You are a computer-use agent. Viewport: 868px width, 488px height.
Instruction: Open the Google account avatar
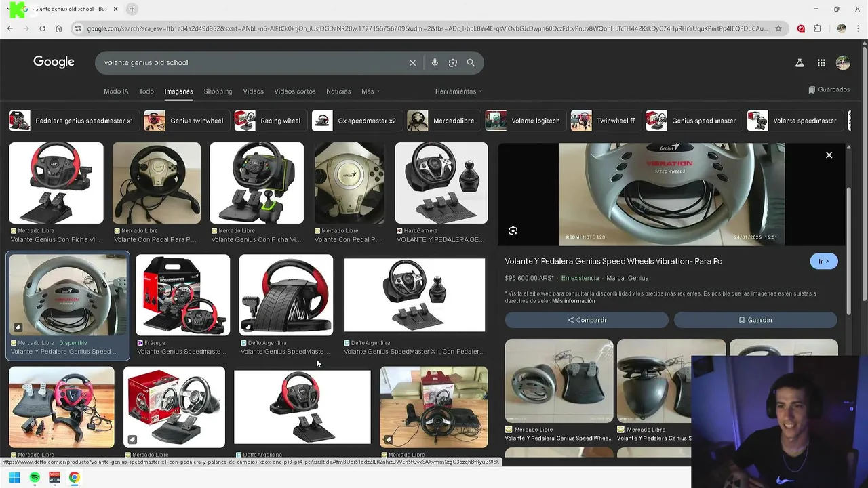(843, 62)
